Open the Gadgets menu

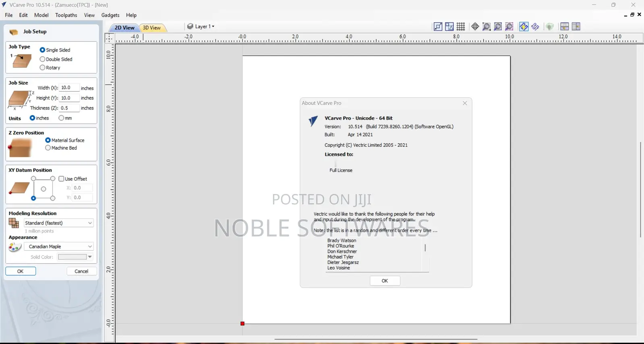point(110,15)
